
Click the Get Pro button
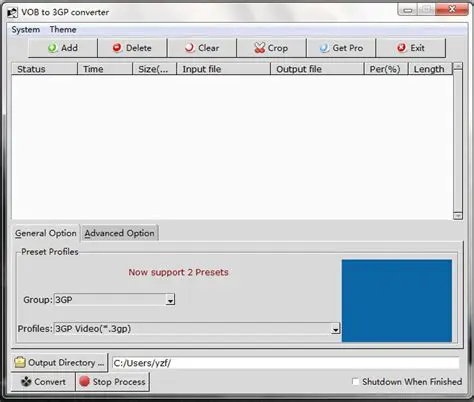(x=341, y=48)
